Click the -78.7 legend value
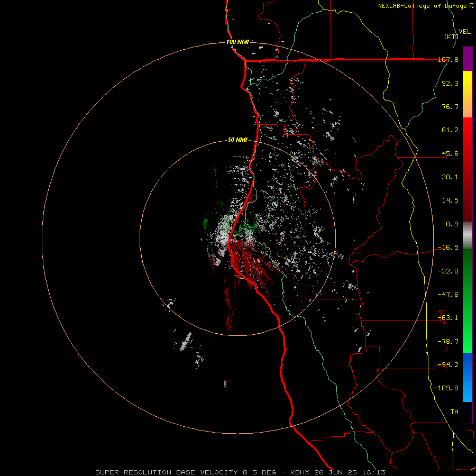476x476 pixels. coord(448,342)
